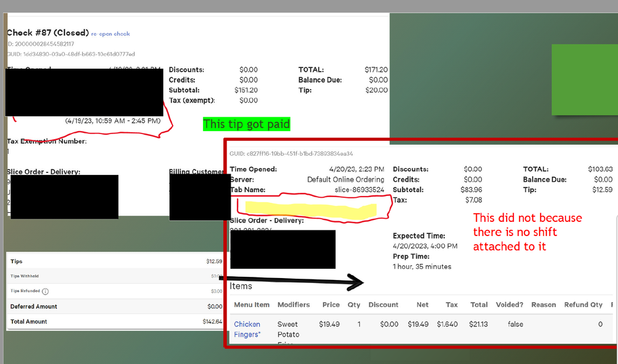The width and height of the screenshot is (618, 364).
Task: Click the 'Qty' column header
Action: pyautogui.click(x=353, y=305)
